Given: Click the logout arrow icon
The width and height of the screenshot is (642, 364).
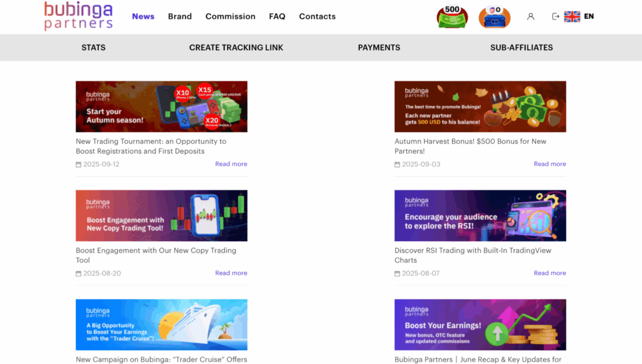Looking at the screenshot, I should pos(555,16).
